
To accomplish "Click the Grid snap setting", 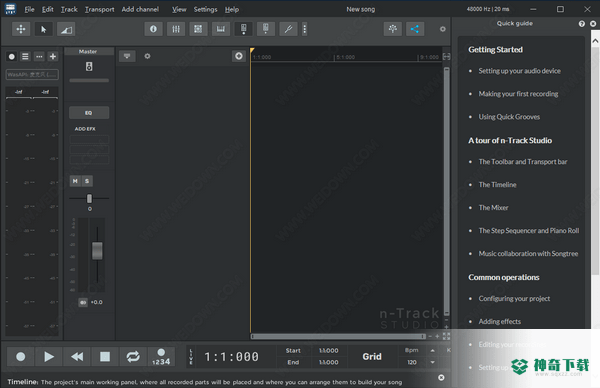I will [372, 357].
